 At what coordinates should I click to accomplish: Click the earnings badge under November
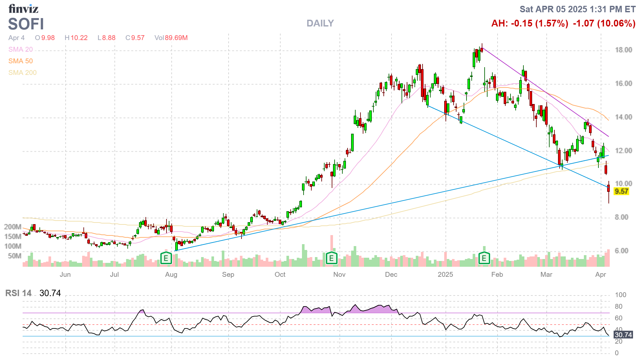(331, 258)
